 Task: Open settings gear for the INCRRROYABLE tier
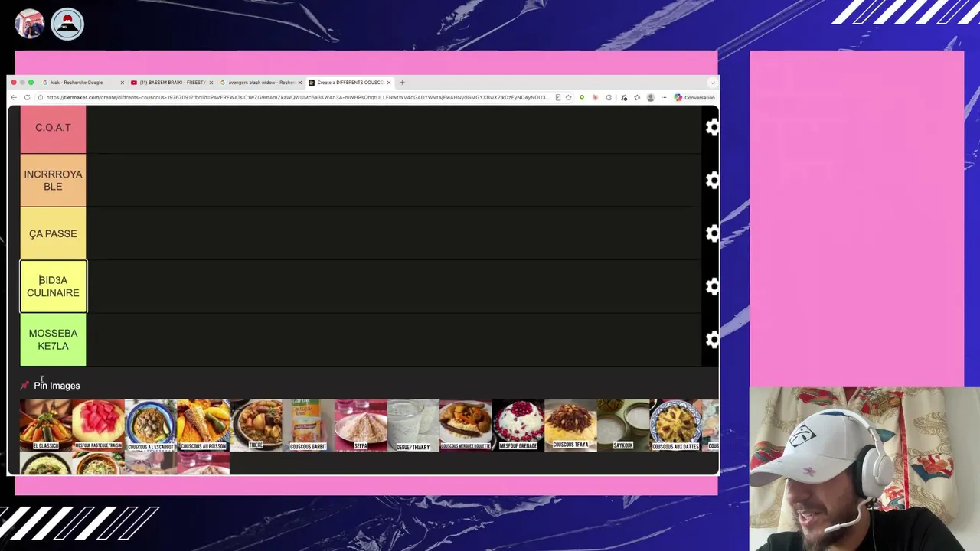[712, 181]
